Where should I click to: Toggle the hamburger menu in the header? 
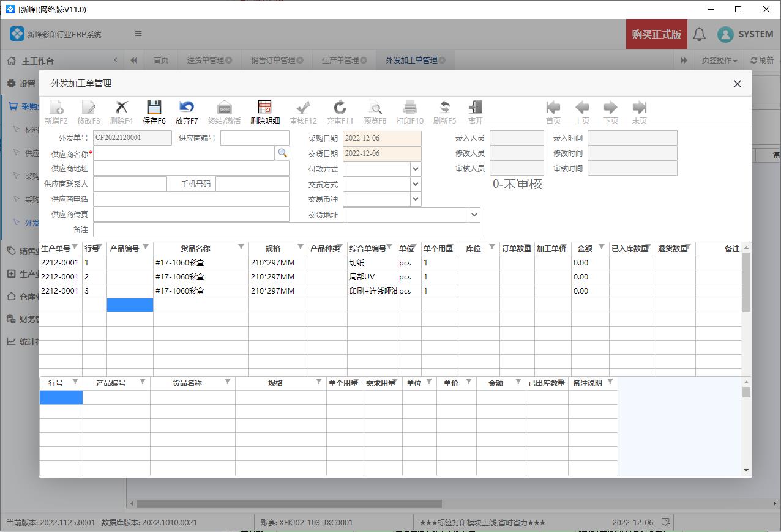point(138,34)
